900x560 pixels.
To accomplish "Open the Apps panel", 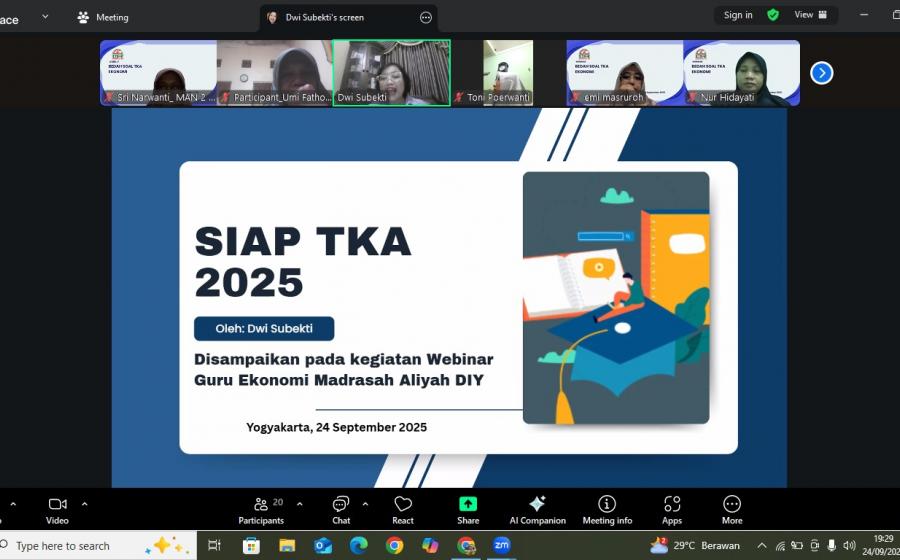I will pyautogui.click(x=672, y=509).
